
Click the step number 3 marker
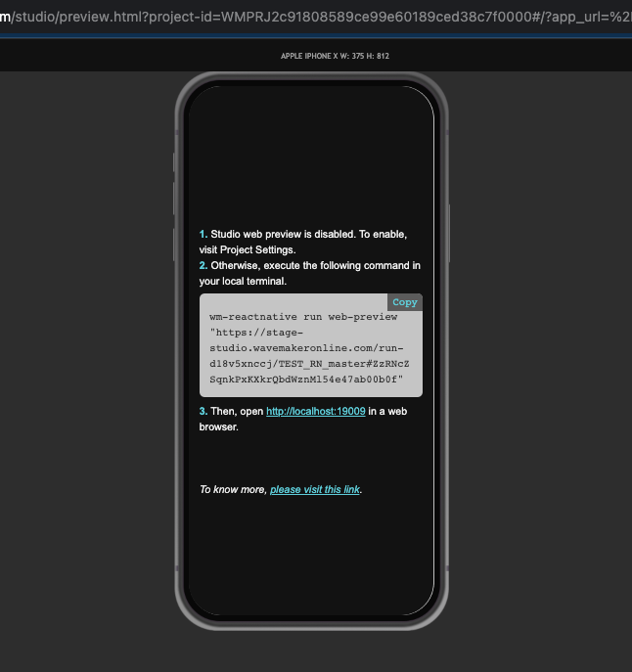pos(203,412)
